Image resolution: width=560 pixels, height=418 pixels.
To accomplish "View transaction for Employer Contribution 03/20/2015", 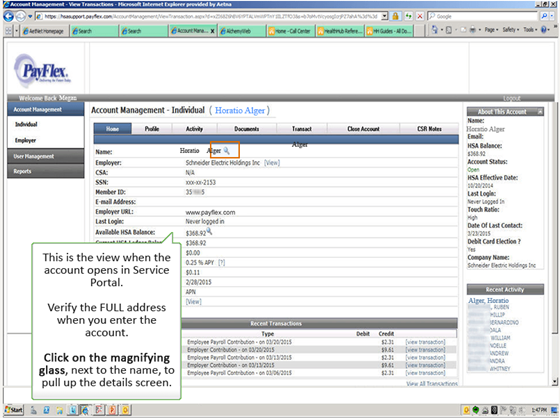I will click(425, 350).
